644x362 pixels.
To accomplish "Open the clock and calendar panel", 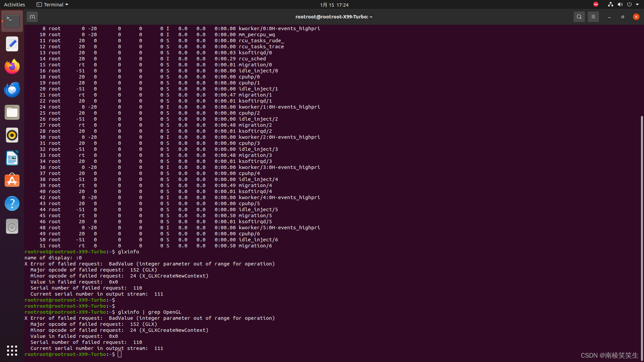I will click(x=334, y=5).
